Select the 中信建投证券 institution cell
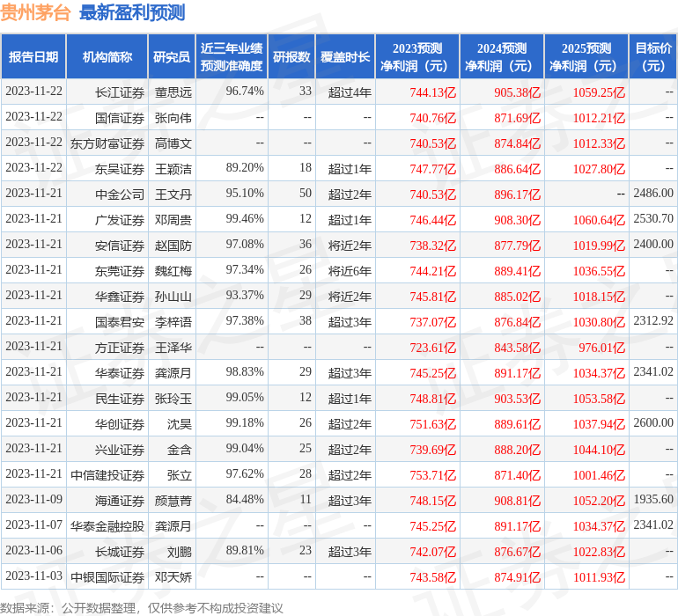 point(107,474)
